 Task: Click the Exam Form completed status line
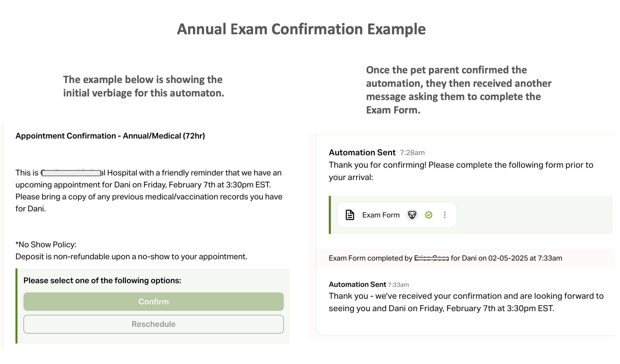click(x=445, y=258)
